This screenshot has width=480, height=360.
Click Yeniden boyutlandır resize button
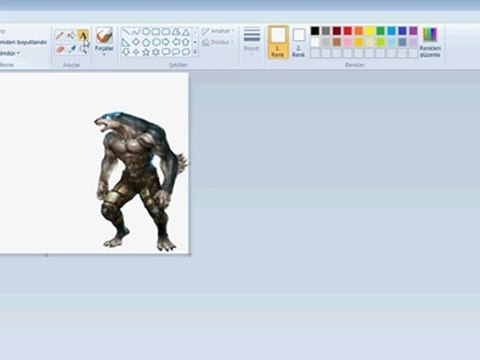[23, 42]
